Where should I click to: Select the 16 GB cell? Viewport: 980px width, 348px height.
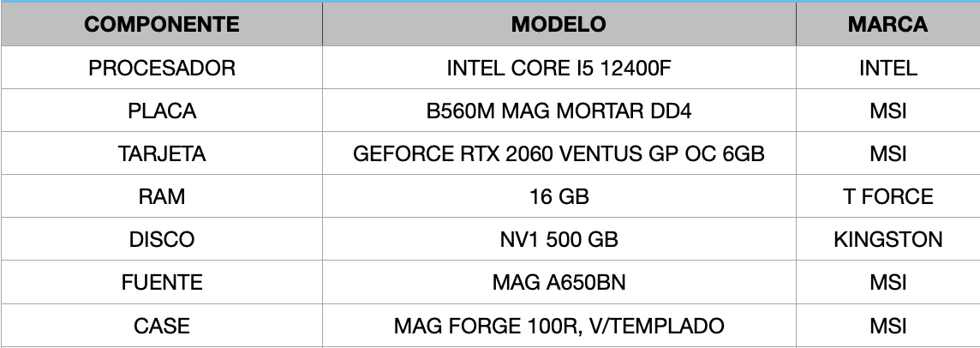click(x=559, y=197)
